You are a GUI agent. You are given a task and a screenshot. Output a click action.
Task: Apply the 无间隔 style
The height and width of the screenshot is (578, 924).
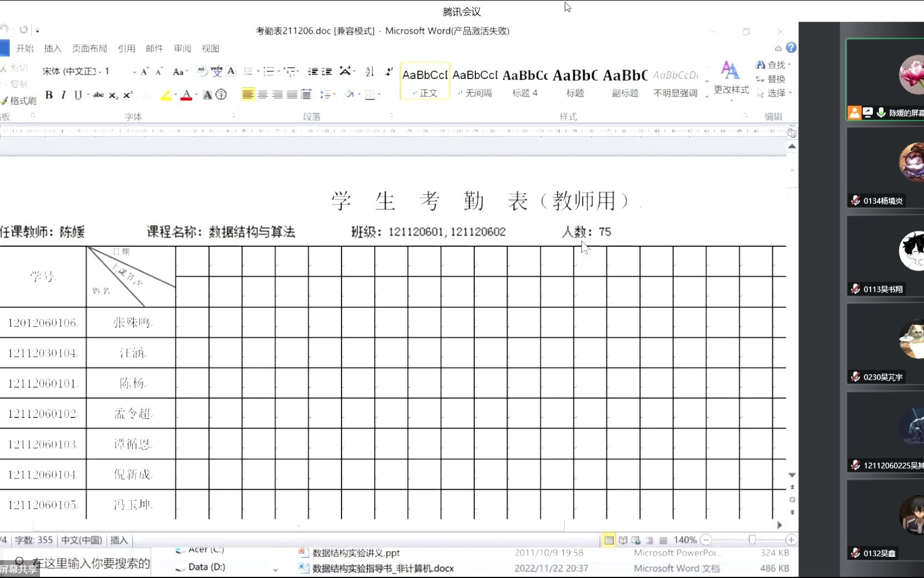point(475,82)
